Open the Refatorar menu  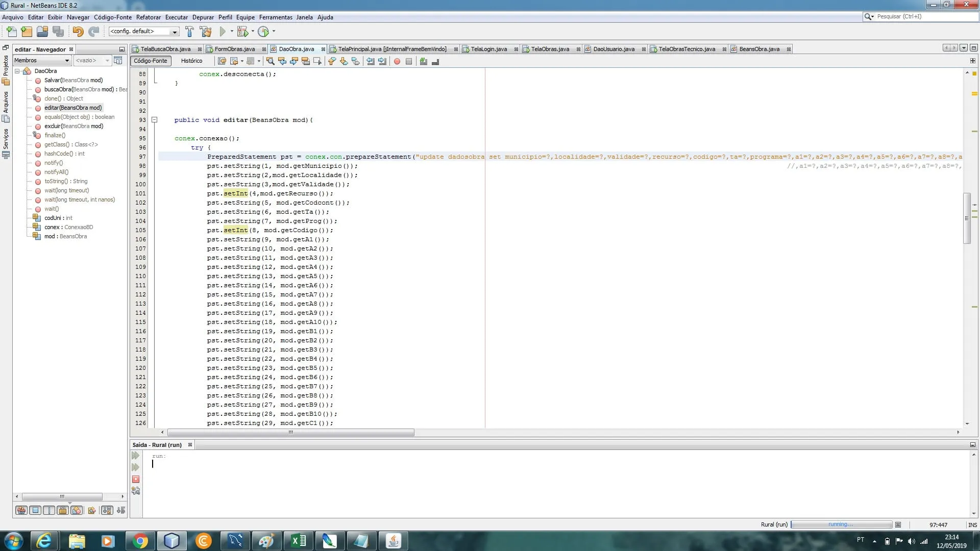(148, 17)
